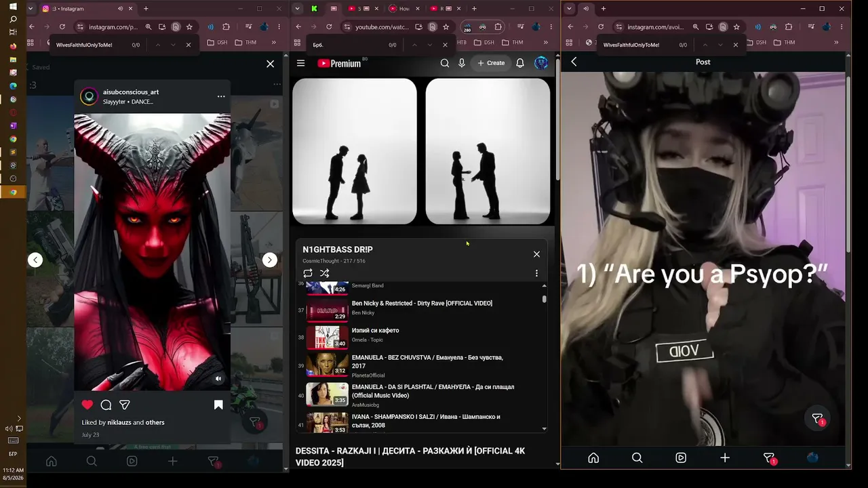Like the aisubconscious_art post with the heart icon
The height and width of the screenshot is (488, 868).
[x=87, y=405]
